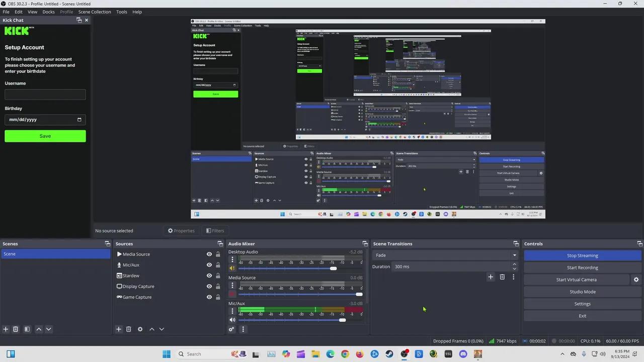Screen dimensions: 644x362
Task: Open Media Source audio options dots
Action: point(232,286)
